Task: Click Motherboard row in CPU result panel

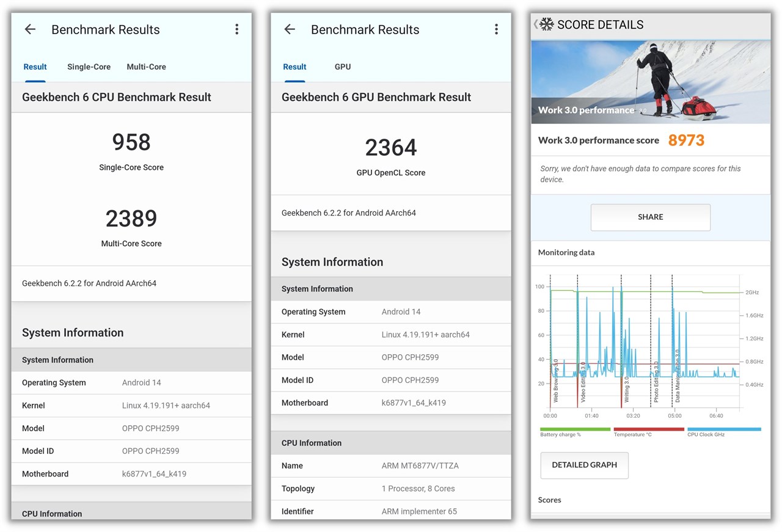Action: point(131,474)
